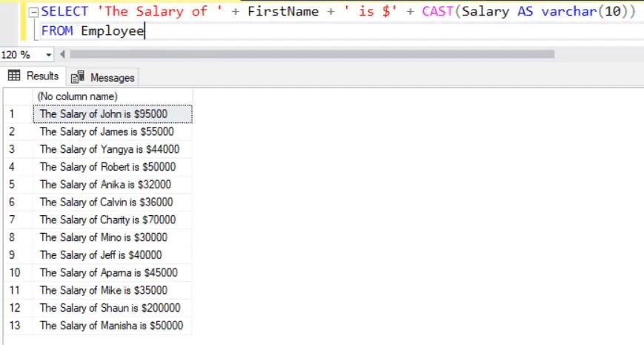This screenshot has height=345, width=644.
Task: Open the 120 % zoom dropdown
Action: 49,55
